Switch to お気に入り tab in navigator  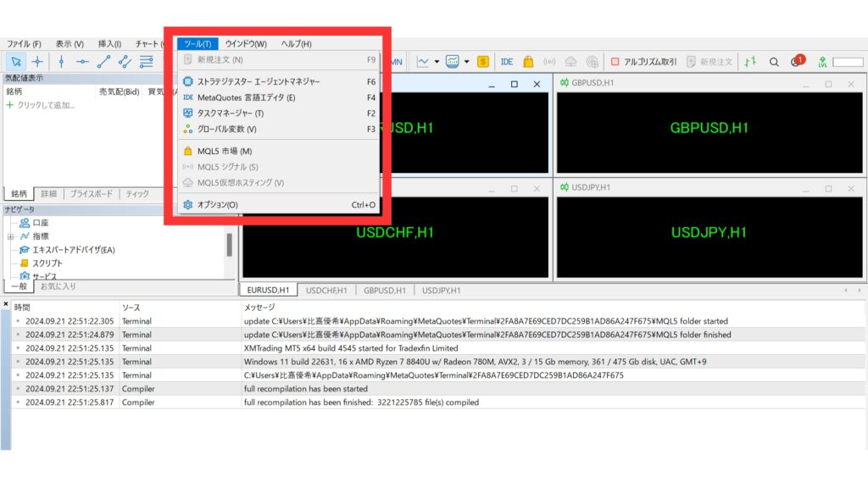click(x=58, y=286)
